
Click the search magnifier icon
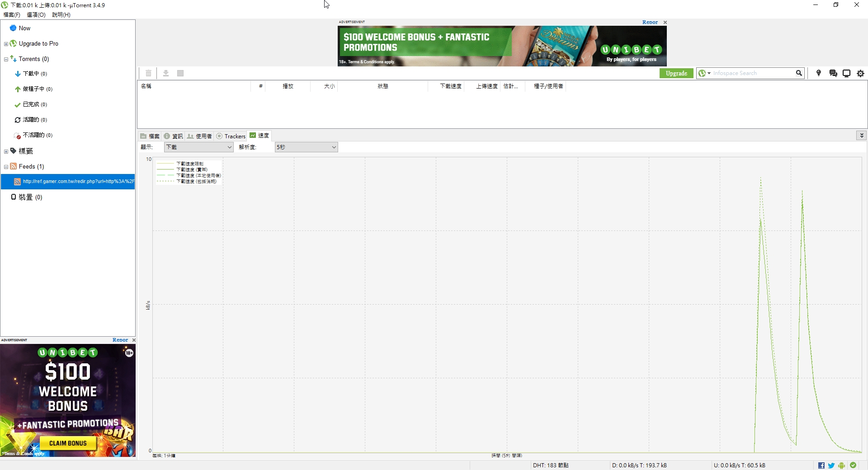(x=799, y=73)
